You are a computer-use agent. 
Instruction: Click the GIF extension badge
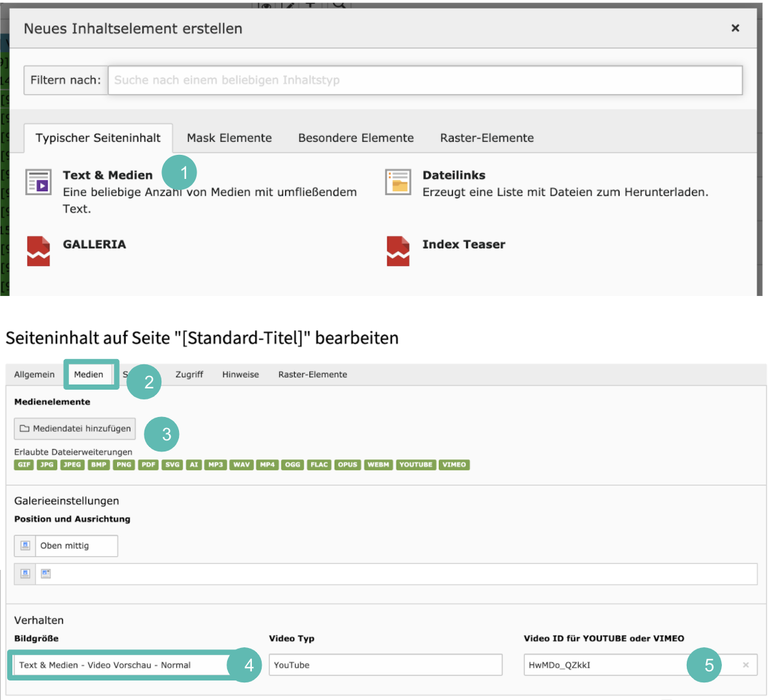click(23, 464)
